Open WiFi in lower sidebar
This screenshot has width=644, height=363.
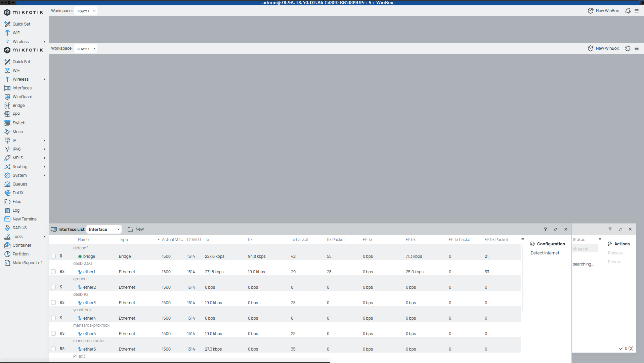click(x=16, y=71)
